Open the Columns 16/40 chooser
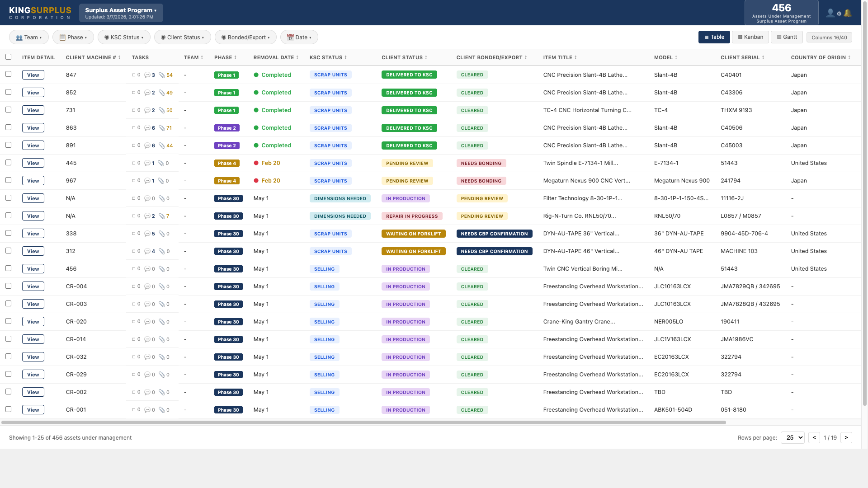This screenshot has height=488, width=868. (829, 38)
